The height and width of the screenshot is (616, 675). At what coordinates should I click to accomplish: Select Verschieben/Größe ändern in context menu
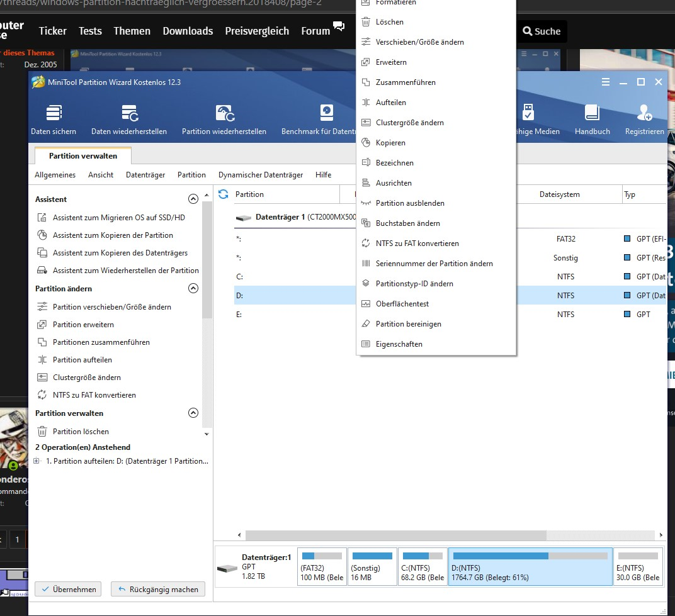click(x=436, y=42)
